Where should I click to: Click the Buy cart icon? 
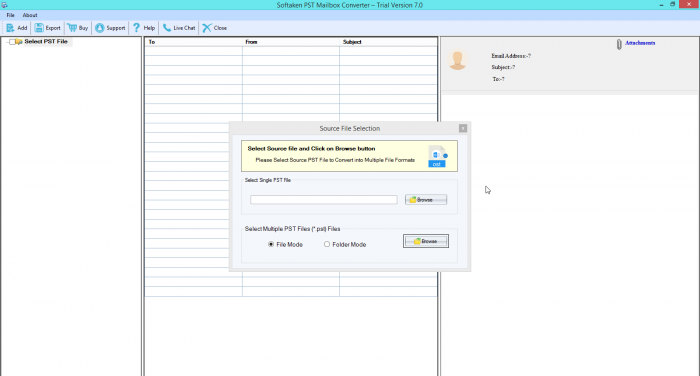coord(72,28)
